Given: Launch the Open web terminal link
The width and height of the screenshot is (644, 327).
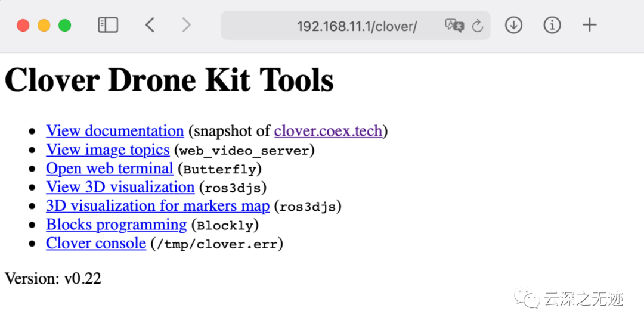Looking at the screenshot, I should pos(109,169).
